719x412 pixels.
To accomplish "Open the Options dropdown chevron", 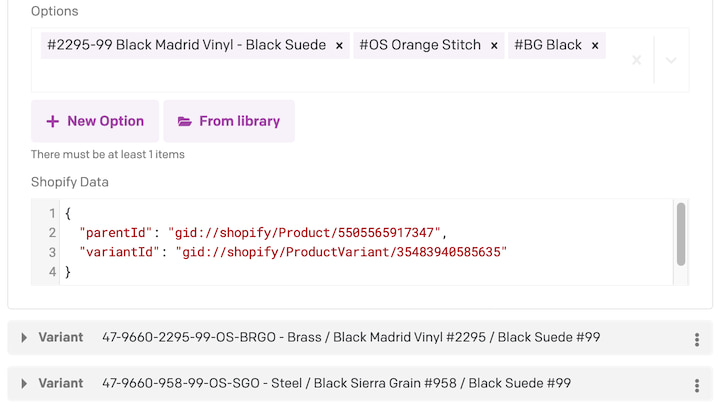I will point(671,60).
